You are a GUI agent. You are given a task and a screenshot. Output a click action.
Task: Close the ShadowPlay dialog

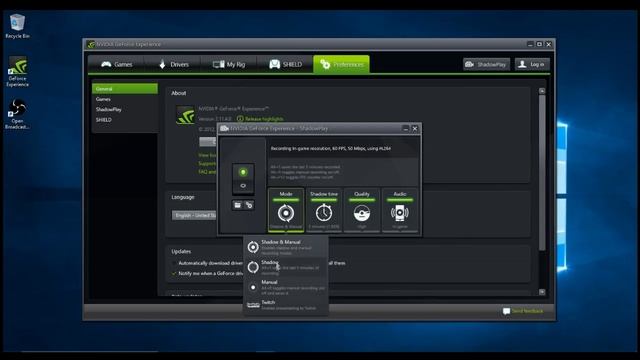point(415,129)
